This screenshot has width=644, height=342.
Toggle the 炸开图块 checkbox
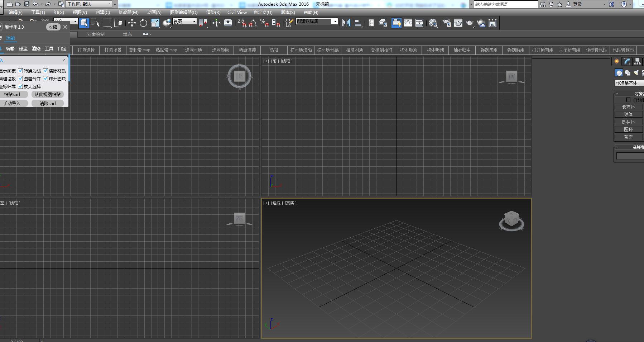coord(45,79)
